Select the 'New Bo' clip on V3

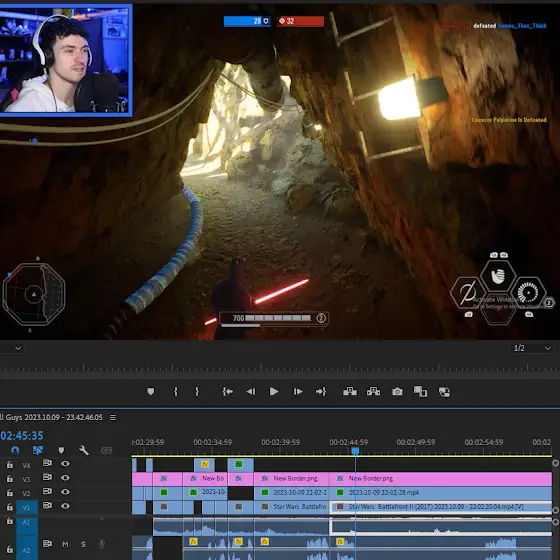pos(205,479)
